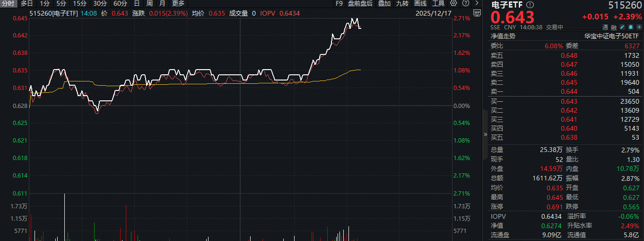Screen dimensions: 644x241
Task: Toggle 盘前盘后 pre/post-market display
Action: click(360, 3)
